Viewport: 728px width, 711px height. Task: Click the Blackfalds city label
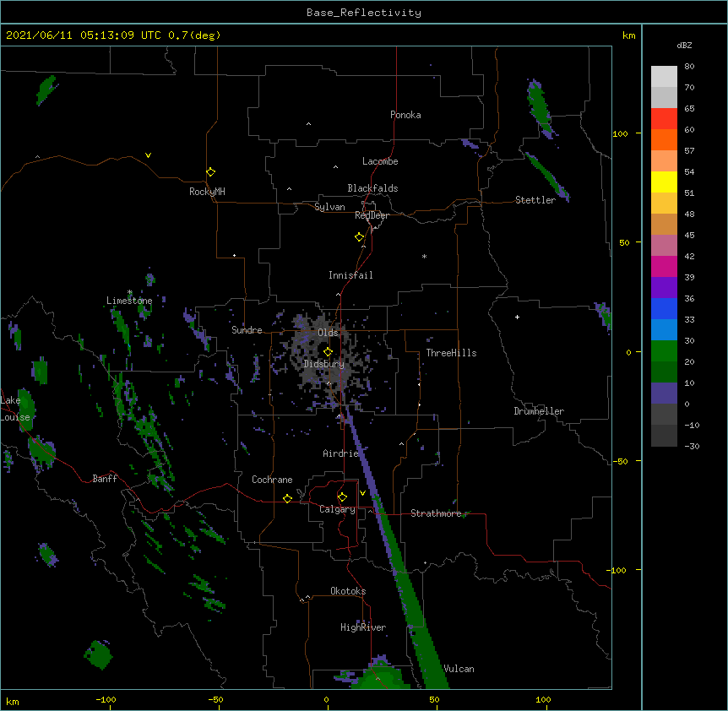(372, 188)
